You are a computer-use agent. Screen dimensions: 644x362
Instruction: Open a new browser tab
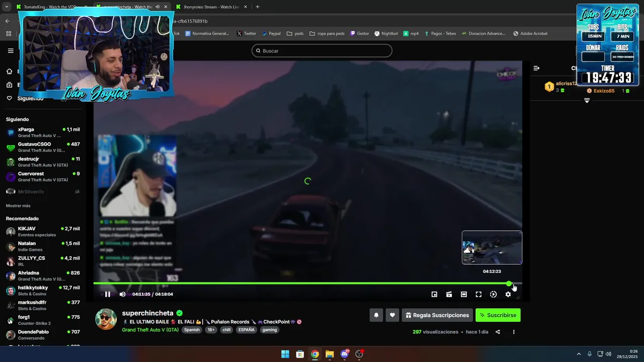point(258,7)
